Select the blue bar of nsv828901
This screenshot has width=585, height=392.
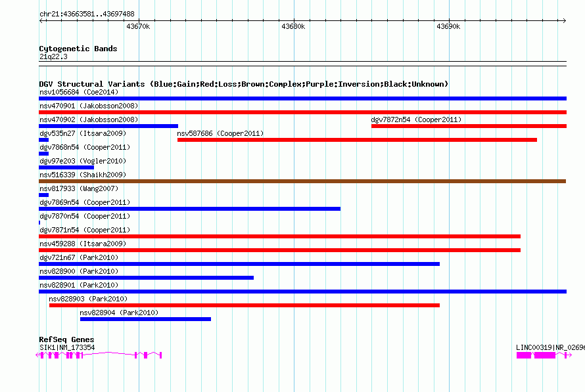click(x=302, y=292)
